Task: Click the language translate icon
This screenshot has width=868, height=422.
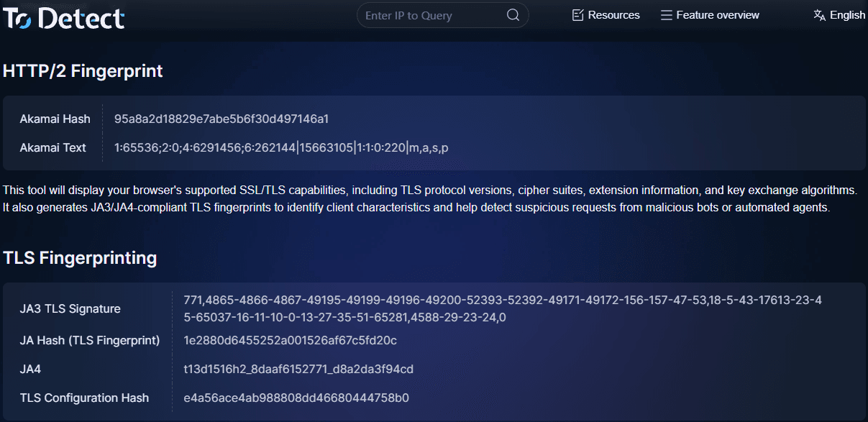Action: pyautogui.click(x=819, y=15)
